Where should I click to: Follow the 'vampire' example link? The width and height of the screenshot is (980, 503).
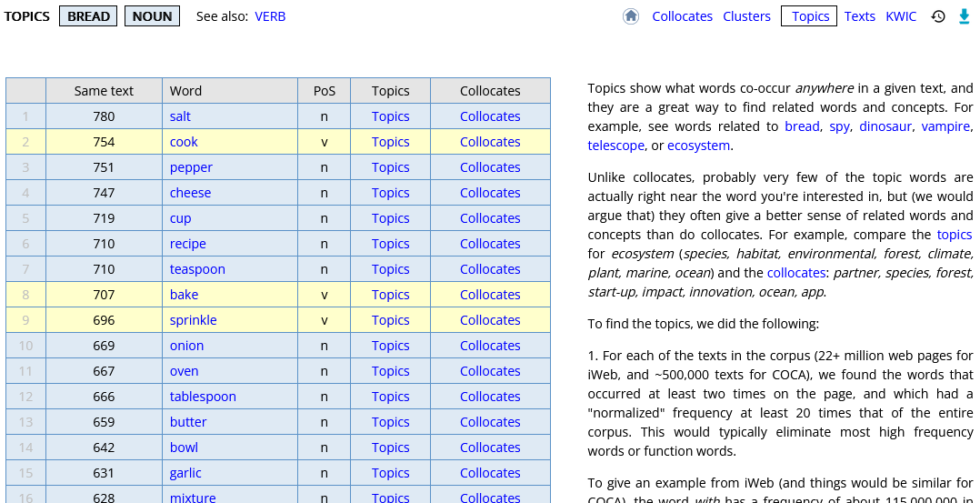pyautogui.click(x=945, y=126)
